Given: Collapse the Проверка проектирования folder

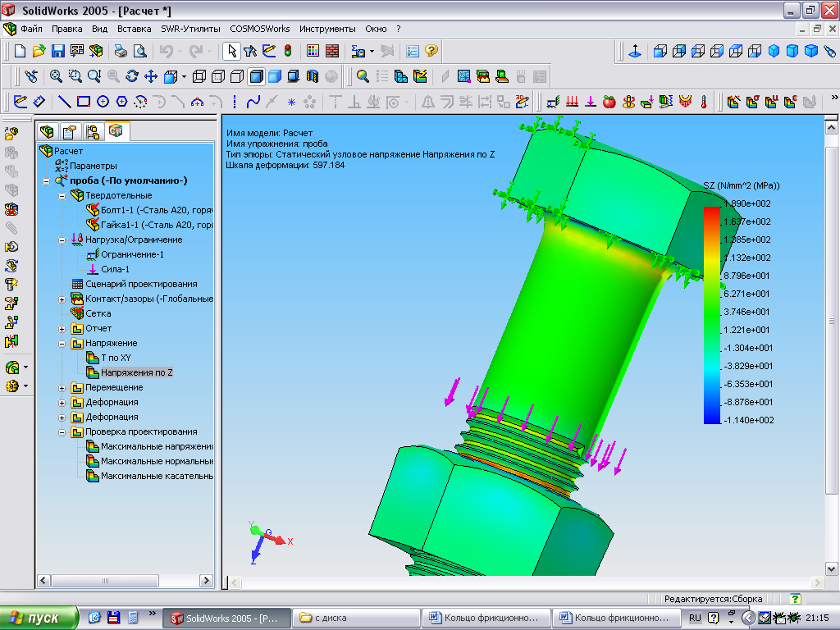Looking at the screenshot, I should [x=62, y=432].
